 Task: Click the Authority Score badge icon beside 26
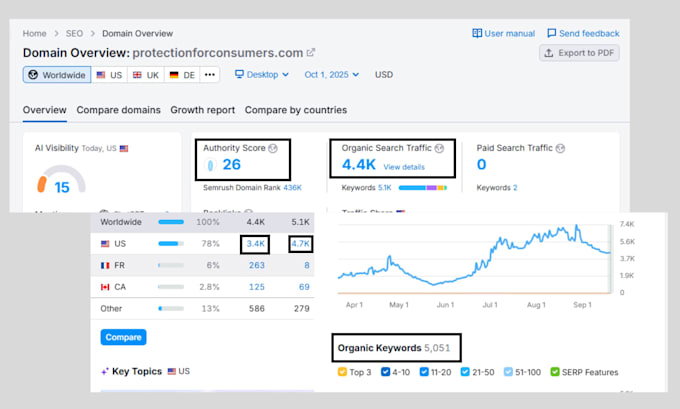coord(210,165)
